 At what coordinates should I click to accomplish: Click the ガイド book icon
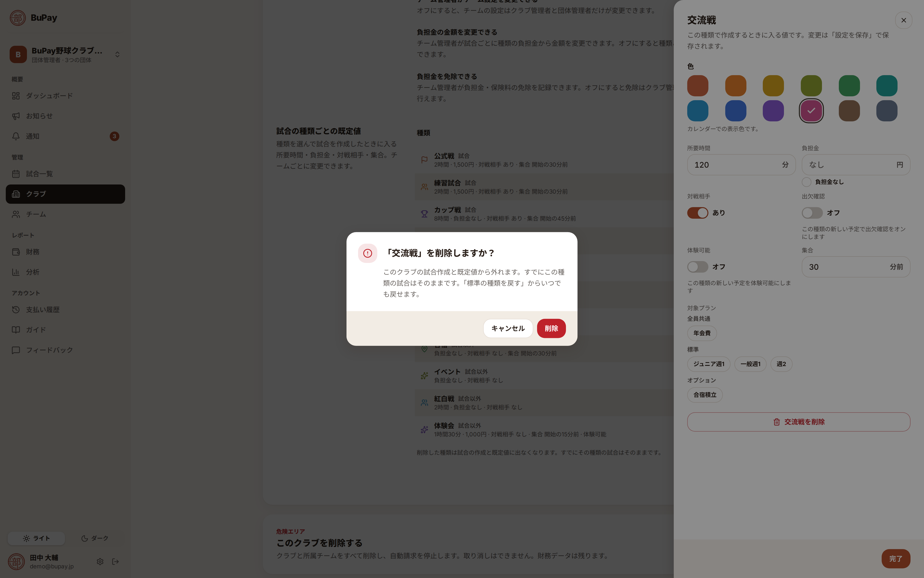[16, 329]
